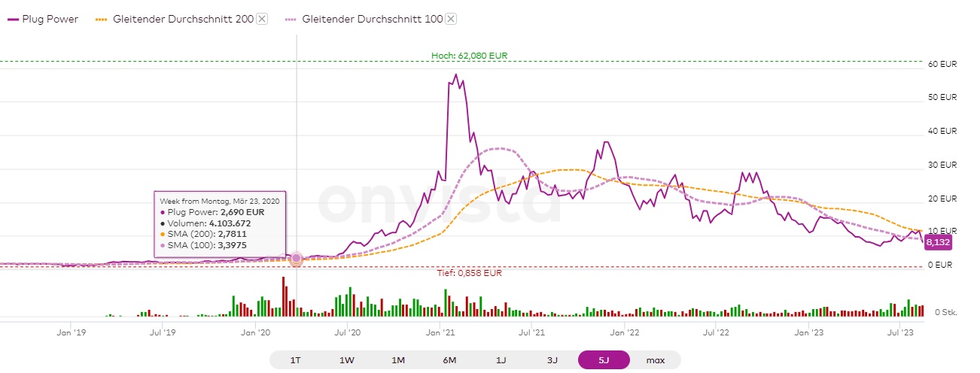Click the Jan '21 axis label
Screen dimensions: 980x373
(x=440, y=331)
